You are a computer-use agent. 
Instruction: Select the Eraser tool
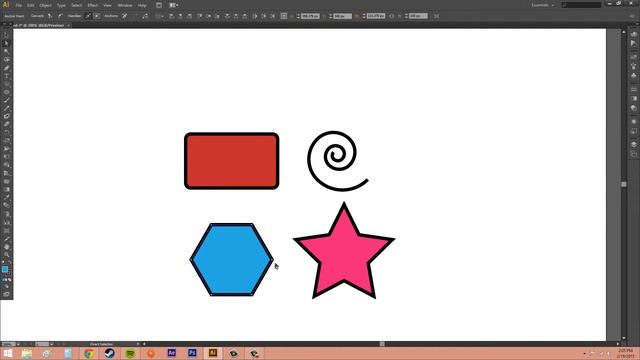coord(6,124)
